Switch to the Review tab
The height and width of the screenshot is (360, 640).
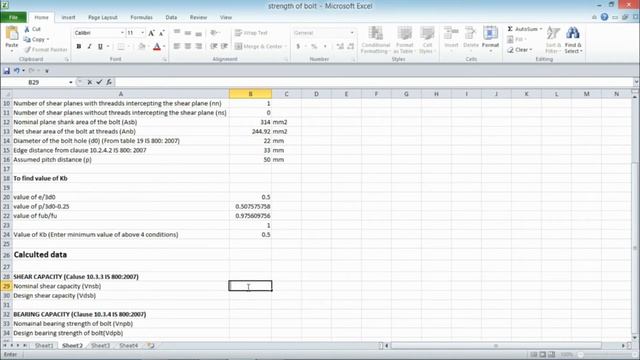198,18
